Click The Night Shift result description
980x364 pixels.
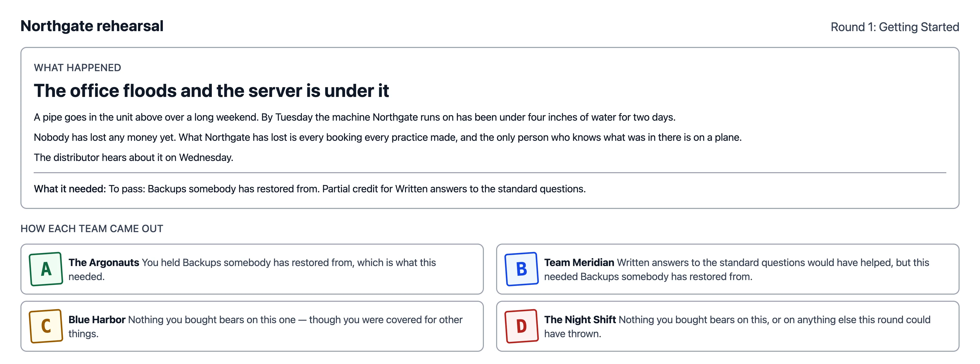pyautogui.click(x=737, y=326)
